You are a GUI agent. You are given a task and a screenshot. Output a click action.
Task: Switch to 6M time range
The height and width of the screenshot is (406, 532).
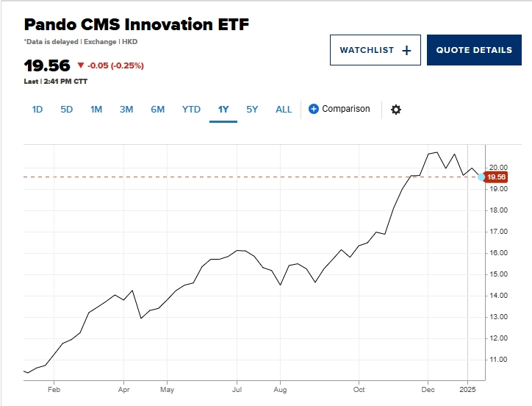click(x=158, y=110)
